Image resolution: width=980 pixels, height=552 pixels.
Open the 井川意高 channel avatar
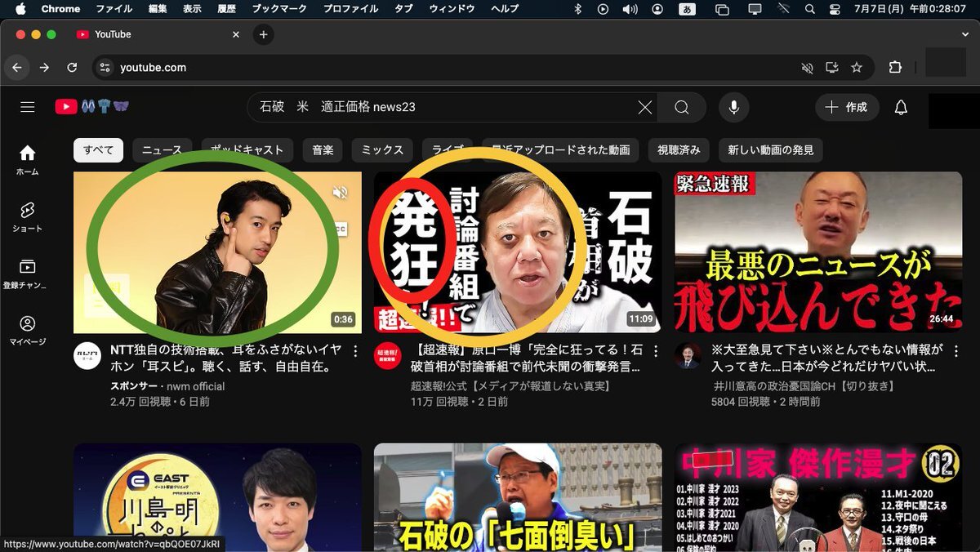(x=688, y=356)
